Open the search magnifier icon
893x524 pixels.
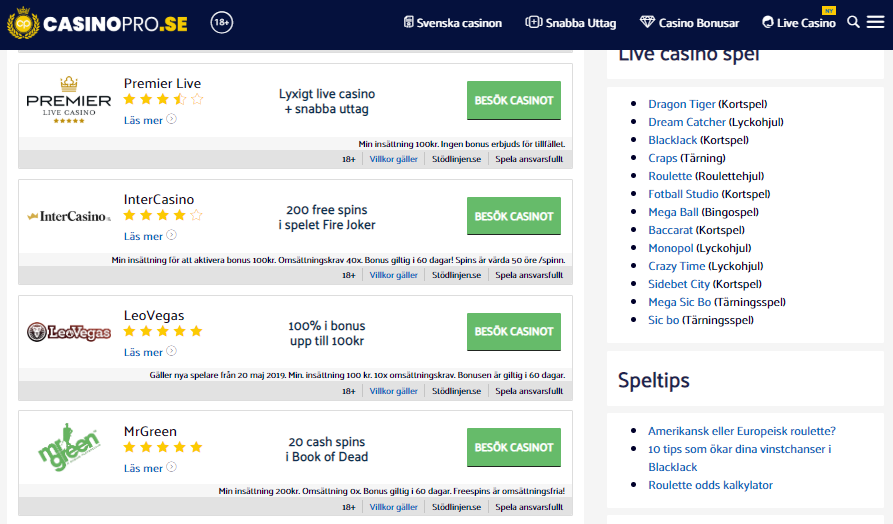[x=853, y=22]
